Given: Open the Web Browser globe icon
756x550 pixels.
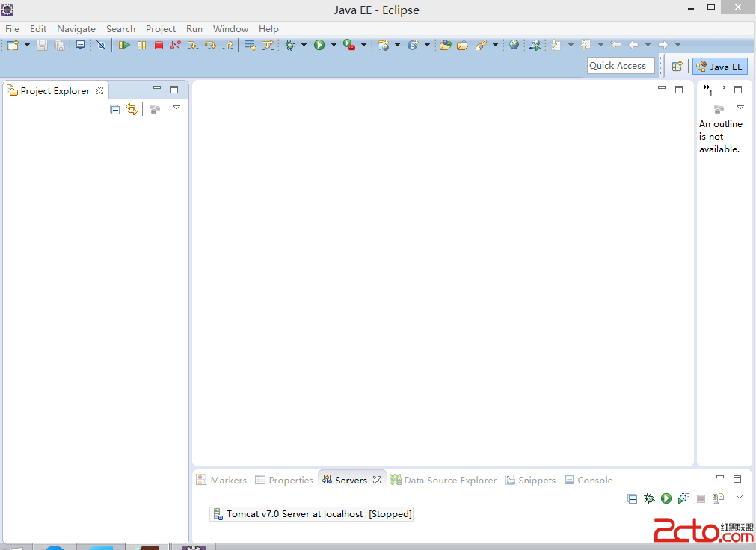Looking at the screenshot, I should coord(514,45).
